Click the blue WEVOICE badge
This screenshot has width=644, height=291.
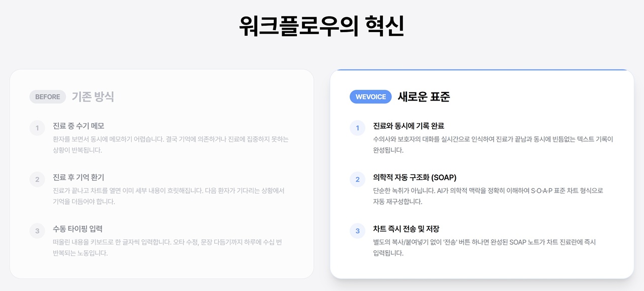click(x=370, y=97)
